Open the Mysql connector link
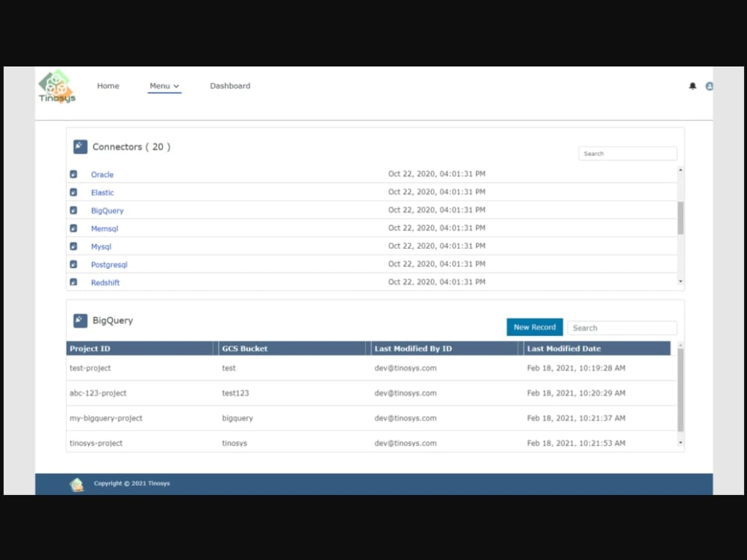This screenshot has width=747, height=560. point(102,246)
